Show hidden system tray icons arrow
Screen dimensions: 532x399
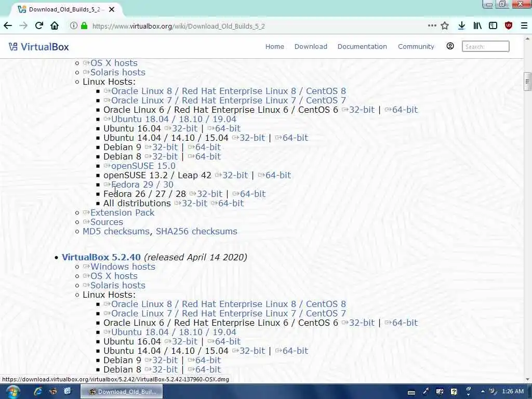click(x=483, y=391)
